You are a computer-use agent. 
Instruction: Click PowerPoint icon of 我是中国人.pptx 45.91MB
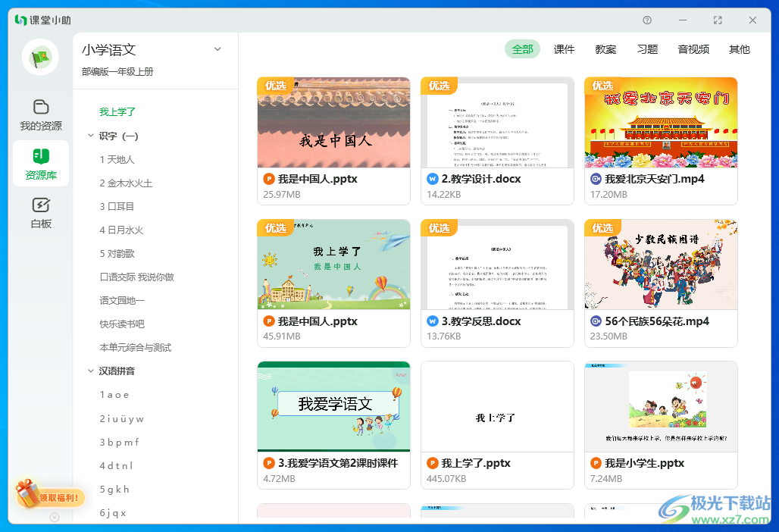(269, 321)
